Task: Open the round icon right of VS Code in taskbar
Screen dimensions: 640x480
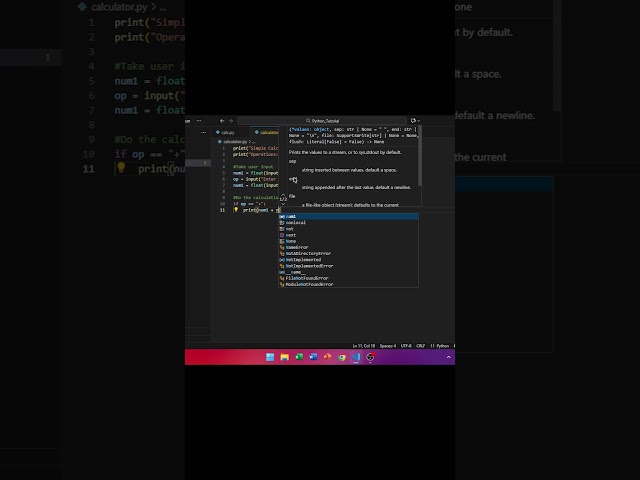Action: pos(370,357)
